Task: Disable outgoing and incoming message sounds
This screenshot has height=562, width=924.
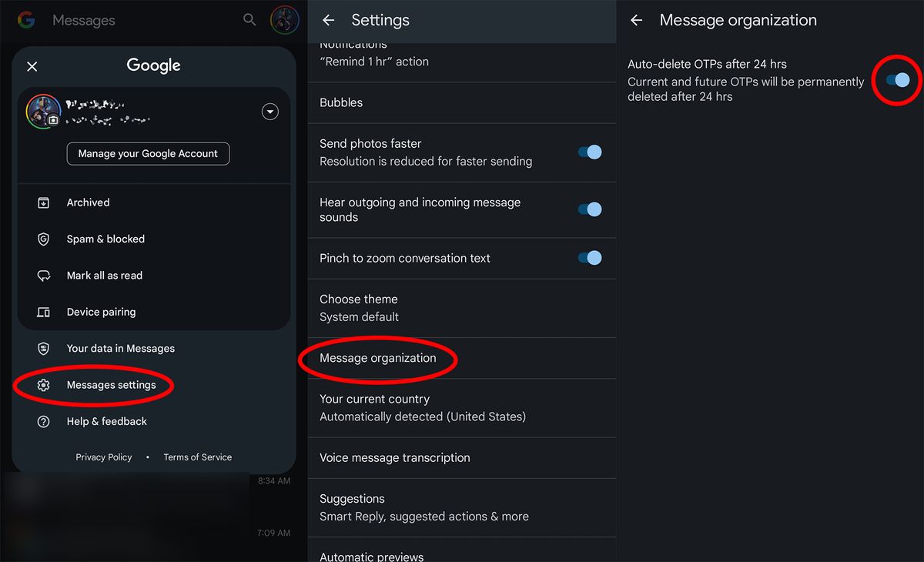Action: [x=590, y=209]
